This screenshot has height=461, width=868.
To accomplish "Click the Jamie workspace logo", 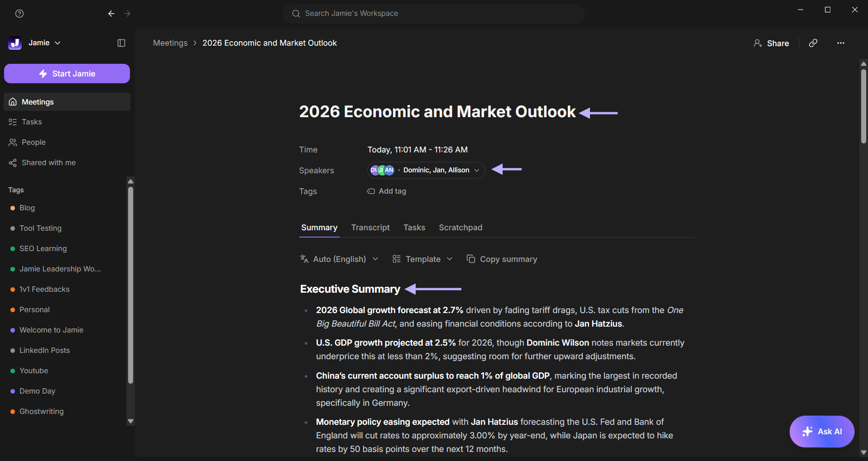I will 15,43.
